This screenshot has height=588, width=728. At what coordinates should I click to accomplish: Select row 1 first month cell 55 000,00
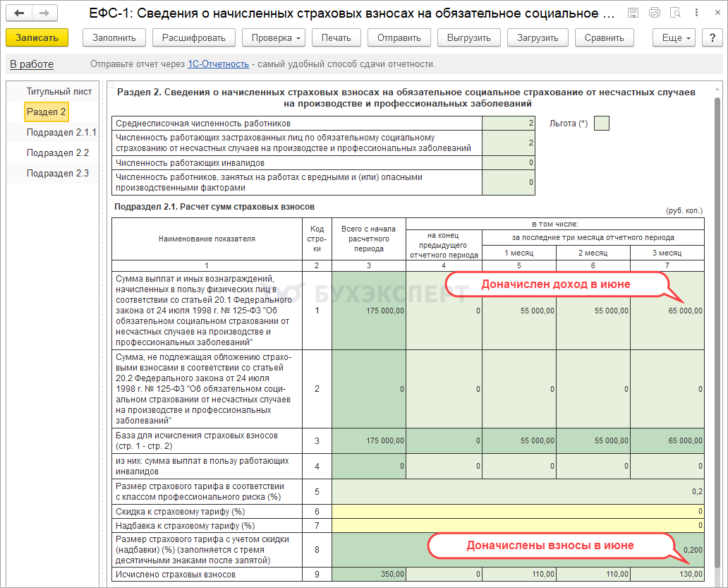(x=519, y=311)
